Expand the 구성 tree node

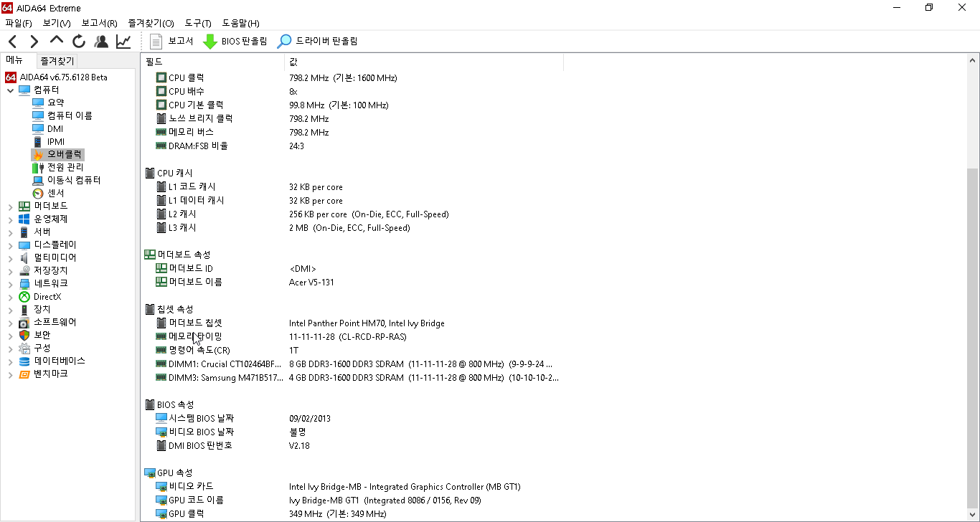coord(10,348)
